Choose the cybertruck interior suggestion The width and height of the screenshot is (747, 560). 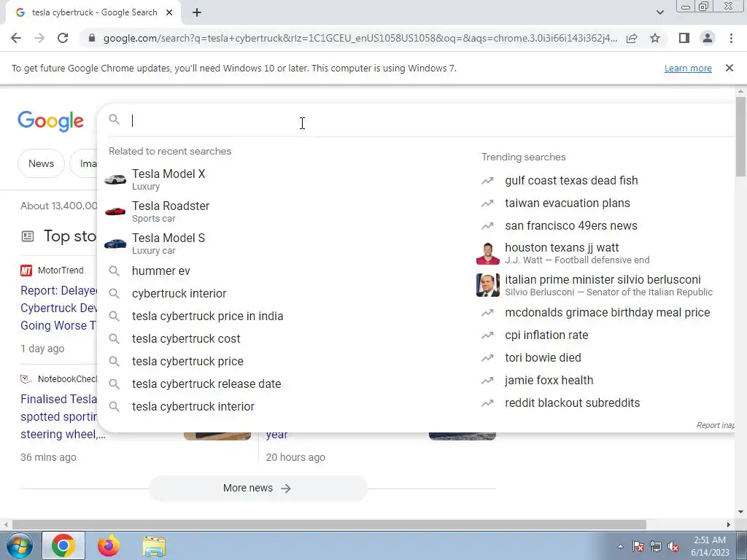tap(281, 293)
